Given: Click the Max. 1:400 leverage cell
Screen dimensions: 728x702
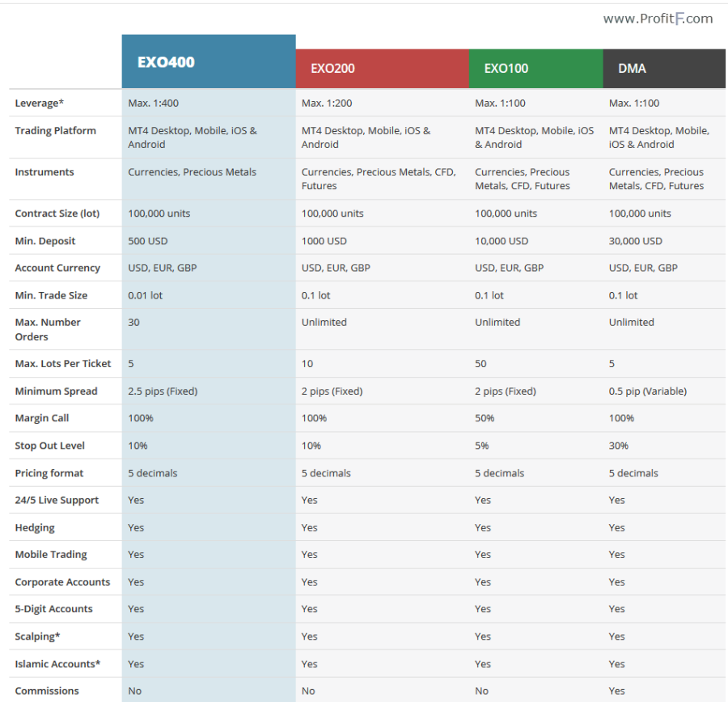Looking at the screenshot, I should 153,103.
